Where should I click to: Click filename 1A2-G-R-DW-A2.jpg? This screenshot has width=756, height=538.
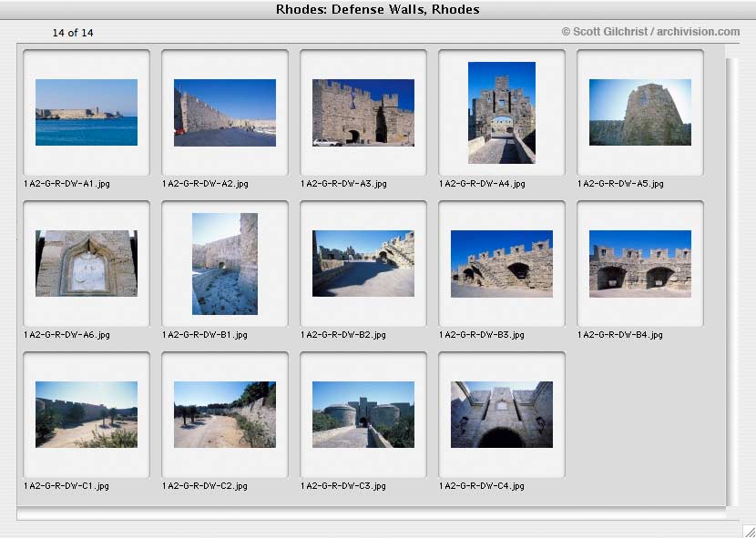[x=205, y=184]
